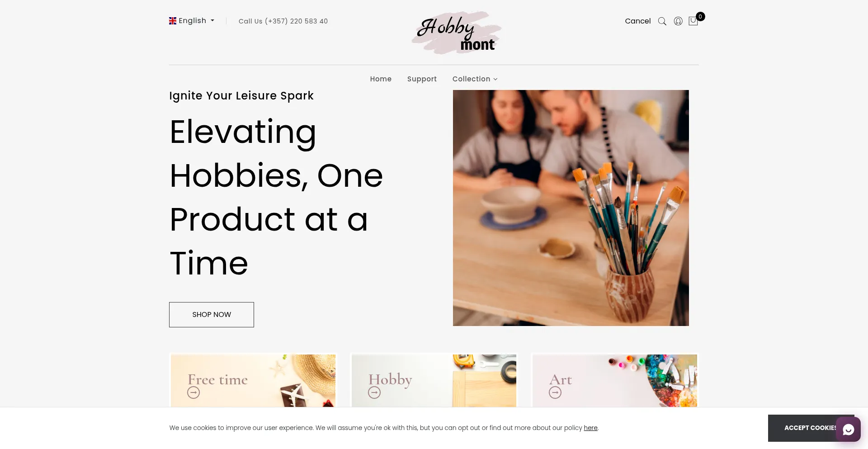Open the Art category banner

[615, 380]
